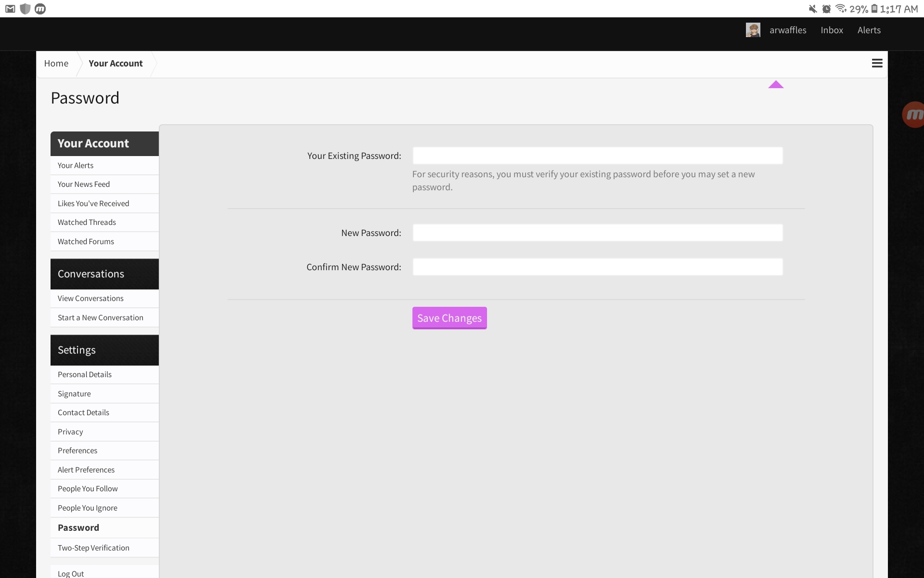Open Alert Preferences
The width and height of the screenshot is (924, 578).
[104, 470]
